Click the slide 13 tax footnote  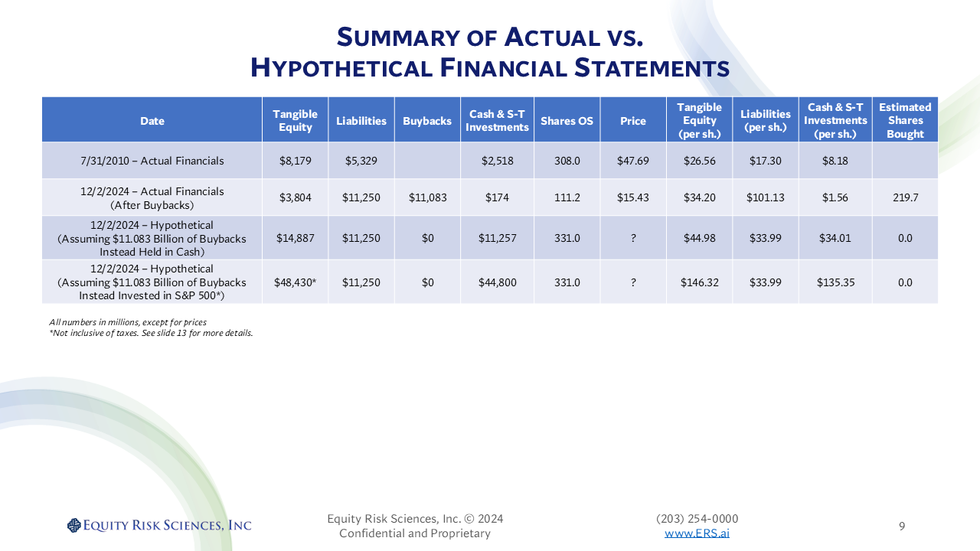pos(151,333)
